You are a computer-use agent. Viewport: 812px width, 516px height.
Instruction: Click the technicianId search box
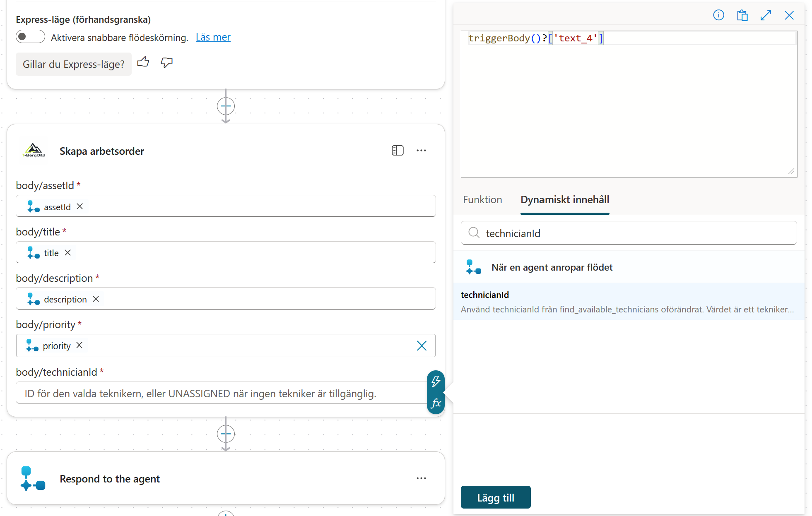[x=629, y=233]
